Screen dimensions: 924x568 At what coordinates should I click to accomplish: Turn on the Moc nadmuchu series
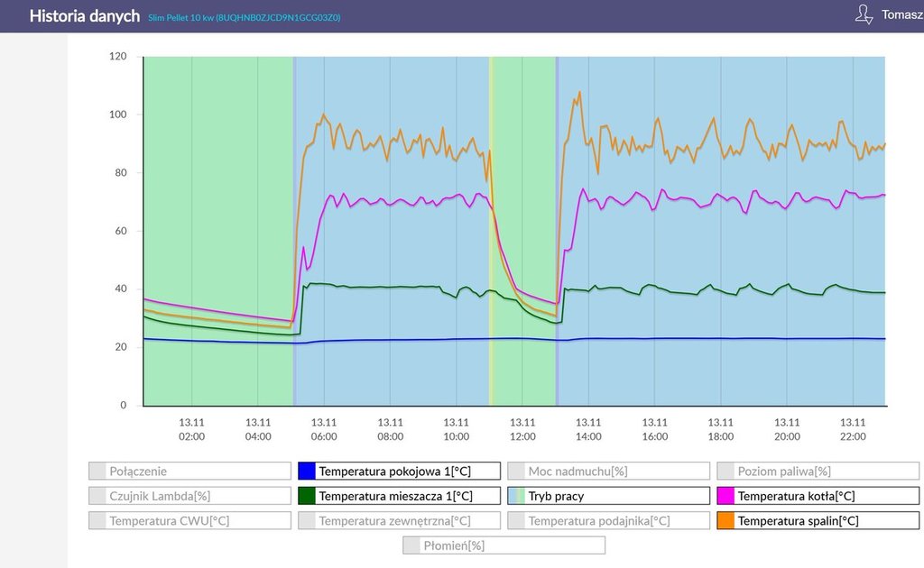608,471
